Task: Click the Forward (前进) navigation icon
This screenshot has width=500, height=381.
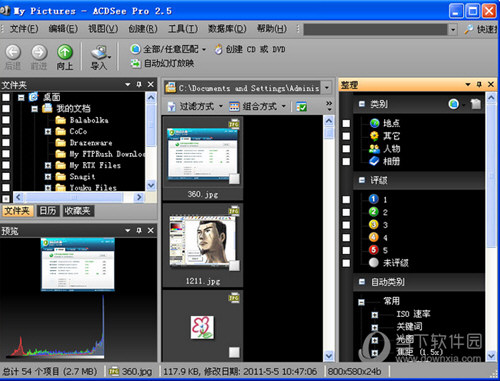Action: click(x=39, y=52)
